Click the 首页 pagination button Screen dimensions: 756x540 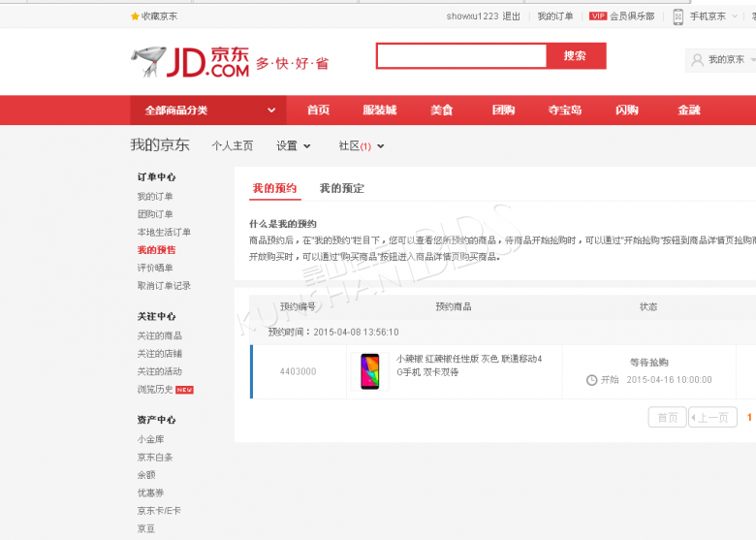pyautogui.click(x=667, y=418)
